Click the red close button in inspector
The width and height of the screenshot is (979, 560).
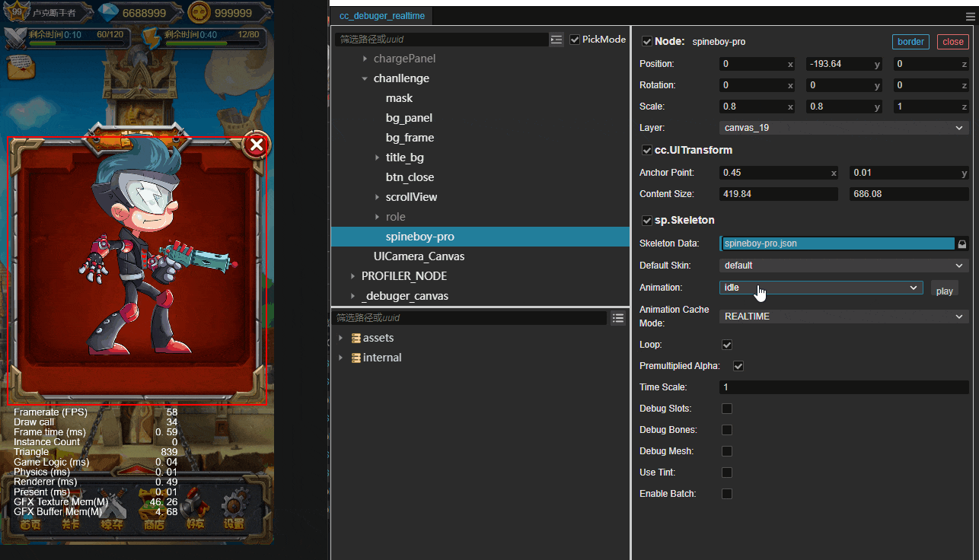[x=953, y=42]
